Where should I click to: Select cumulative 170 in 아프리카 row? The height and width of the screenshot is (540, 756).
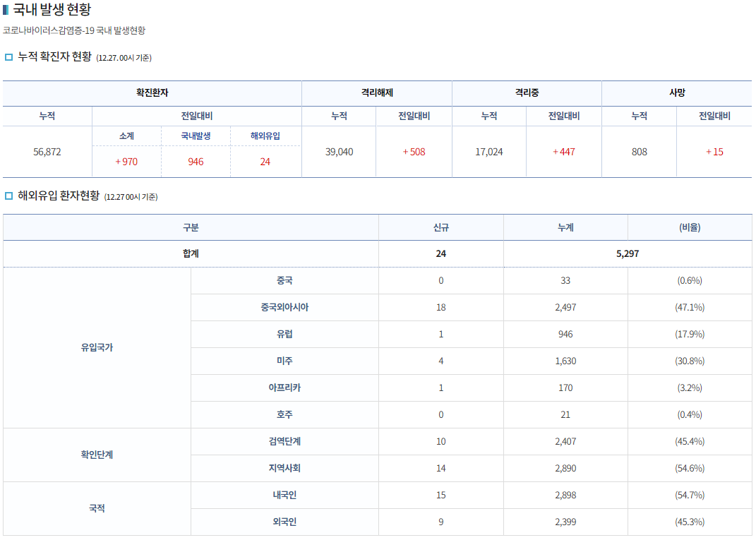point(565,388)
